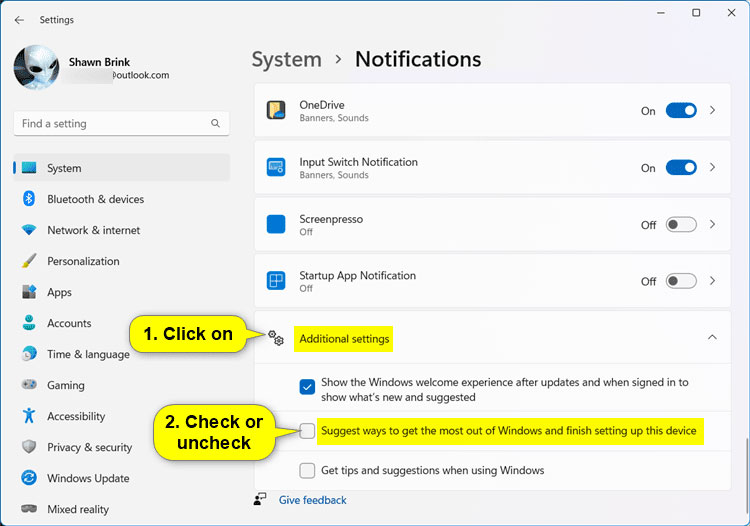Turn on Startup App Notification toggle
Screen dimensions: 750x526
[681, 281]
